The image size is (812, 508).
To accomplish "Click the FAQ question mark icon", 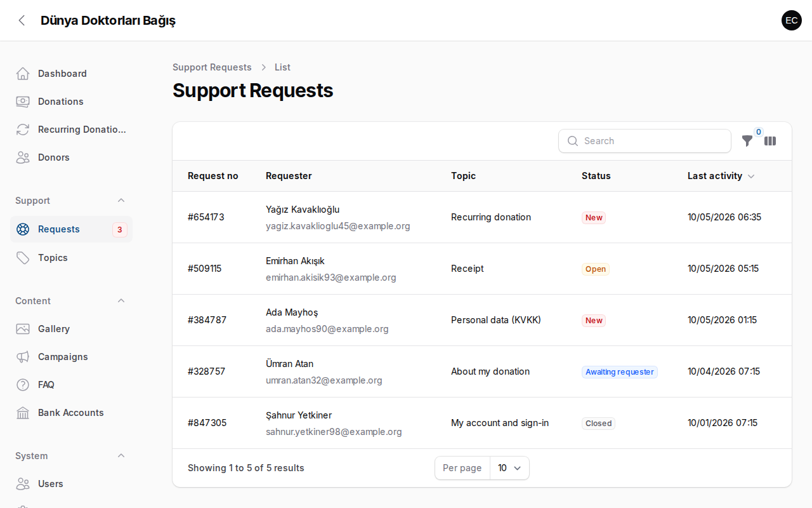I will pyautogui.click(x=23, y=385).
